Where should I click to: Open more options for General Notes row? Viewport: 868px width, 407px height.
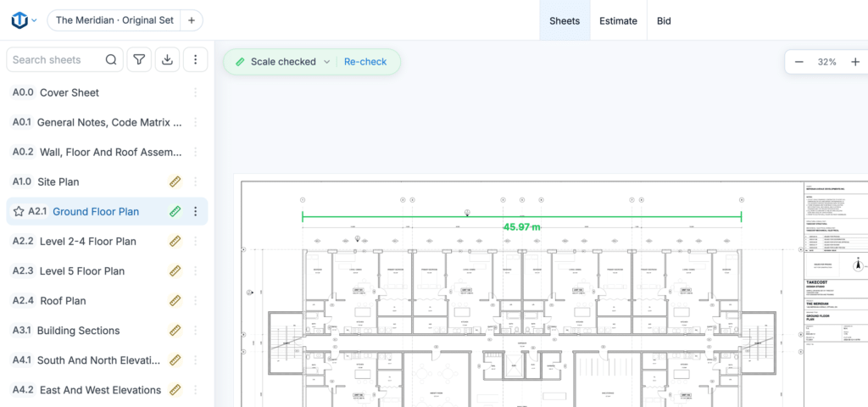195,122
